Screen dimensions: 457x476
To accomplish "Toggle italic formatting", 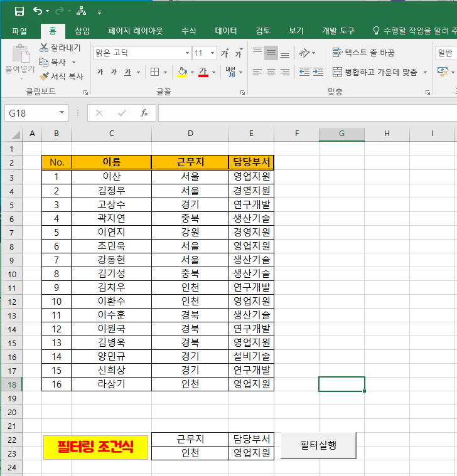I will click(x=114, y=72).
